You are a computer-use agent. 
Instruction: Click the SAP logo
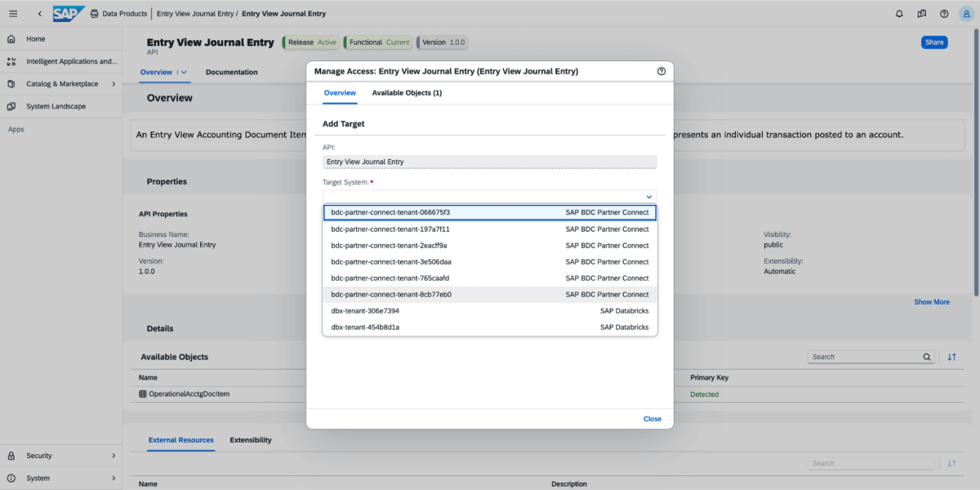pos(68,14)
